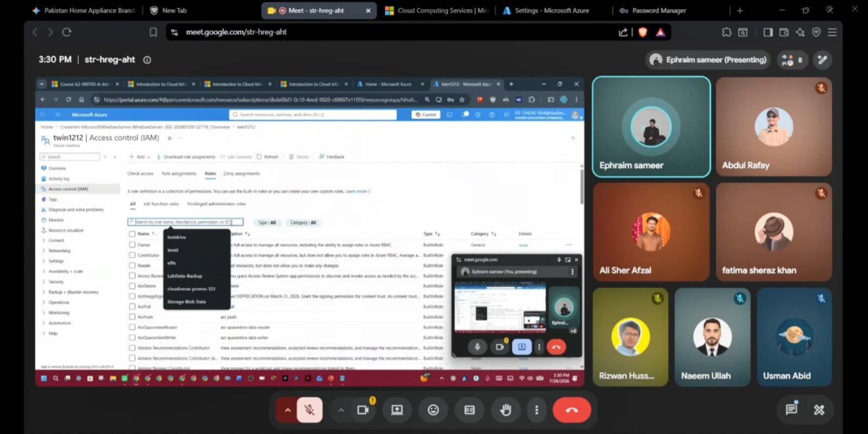Toggle the browser sidebar panel

[x=768, y=32]
